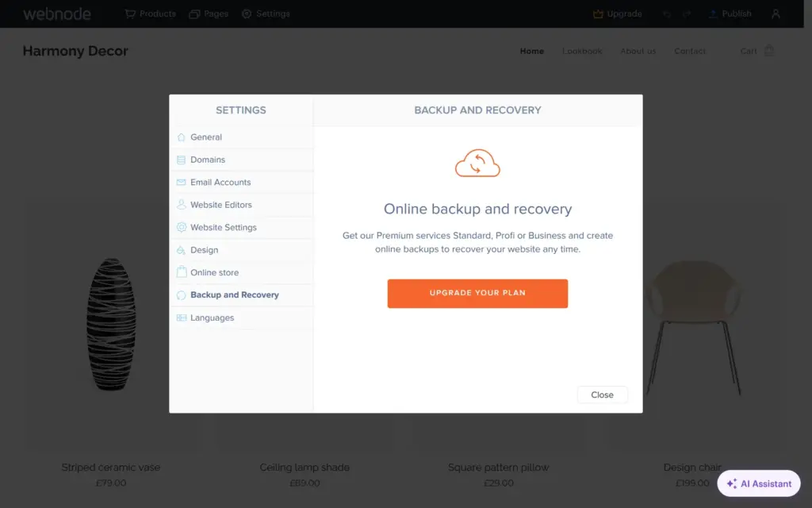Click the Design paint bucket icon
This screenshot has width=812, height=508.
point(182,250)
